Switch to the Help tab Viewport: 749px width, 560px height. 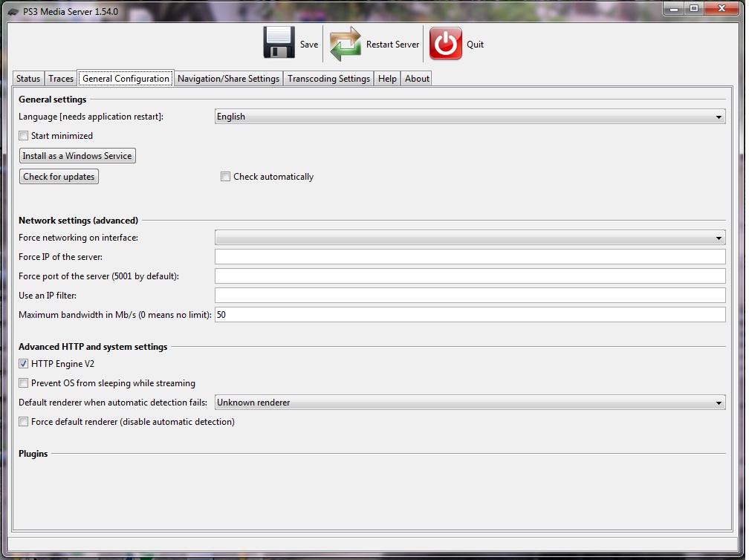tap(387, 78)
